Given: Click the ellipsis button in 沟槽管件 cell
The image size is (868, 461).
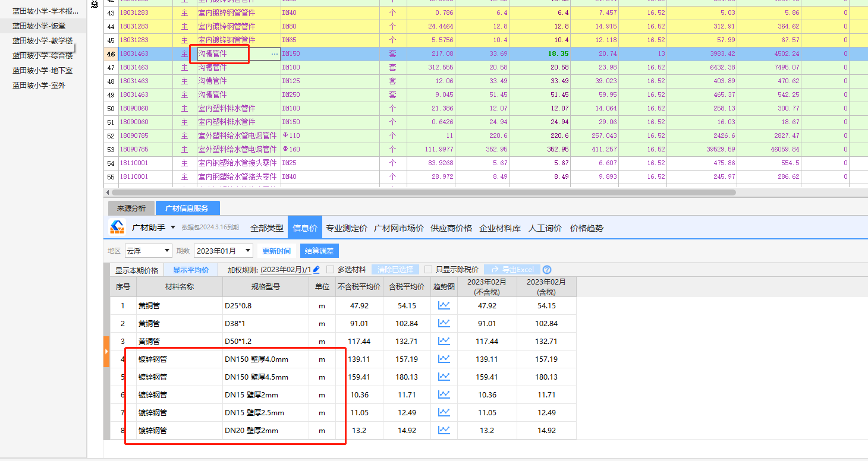Looking at the screenshot, I should [x=275, y=54].
